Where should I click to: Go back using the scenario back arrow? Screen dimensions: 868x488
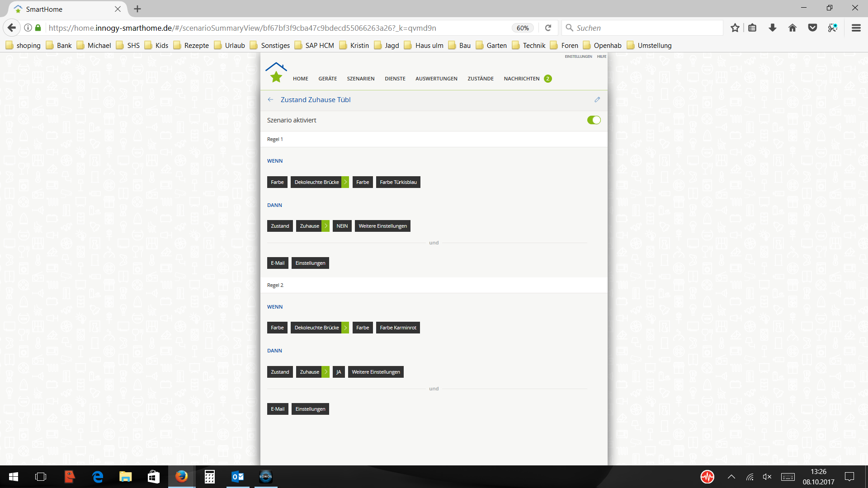(x=270, y=99)
